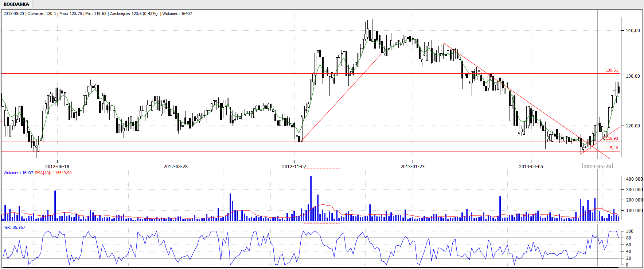The width and height of the screenshot is (644, 269).
Task: Click the 200 000 volume axis label
Action: coord(634,200)
